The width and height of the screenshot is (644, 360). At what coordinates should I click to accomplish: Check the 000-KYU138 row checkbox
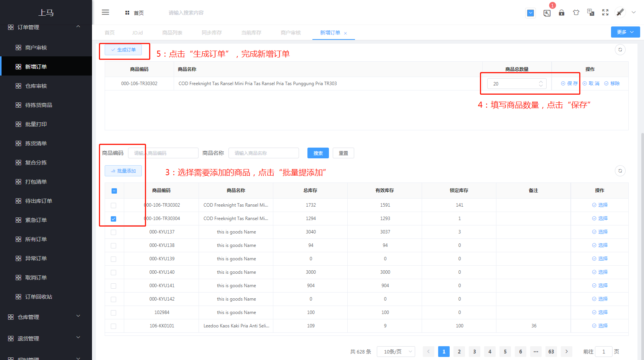click(x=113, y=246)
